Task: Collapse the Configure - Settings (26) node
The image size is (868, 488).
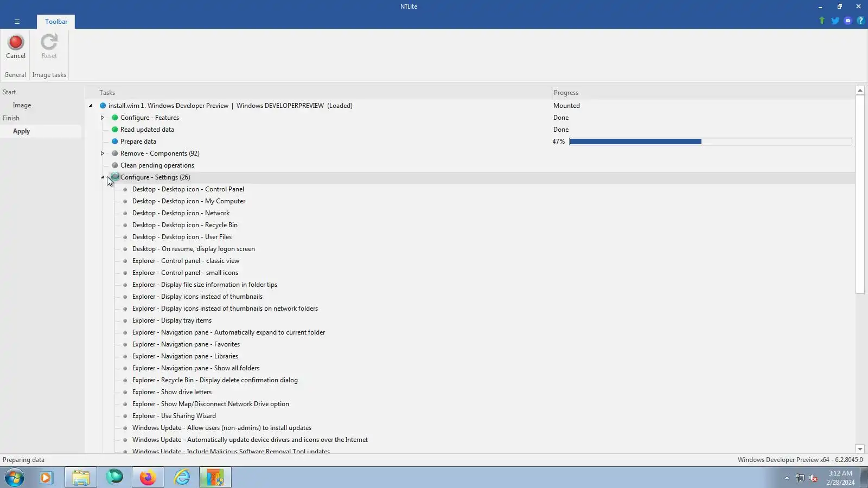Action: pos(102,177)
